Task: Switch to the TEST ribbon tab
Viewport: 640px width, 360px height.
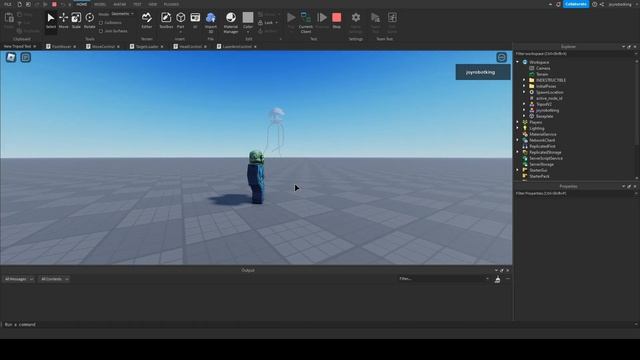Action: (137, 4)
